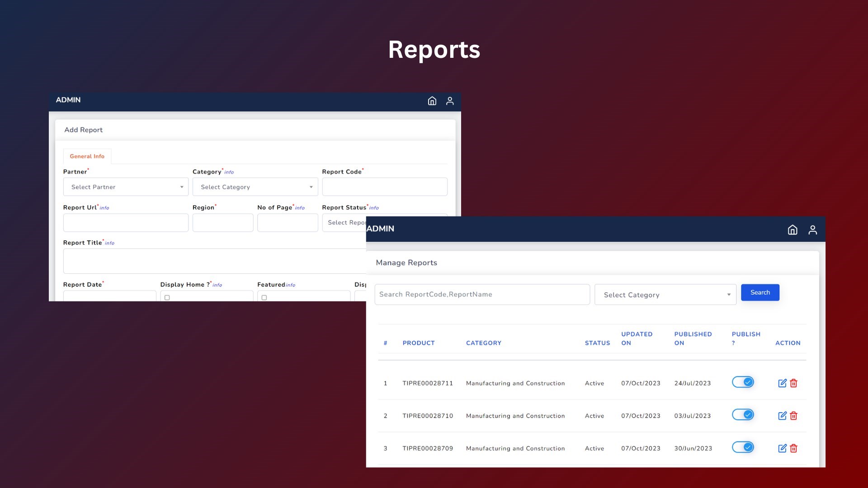
Task: Toggle off publishing for TIPRE00028709
Action: coord(743,447)
